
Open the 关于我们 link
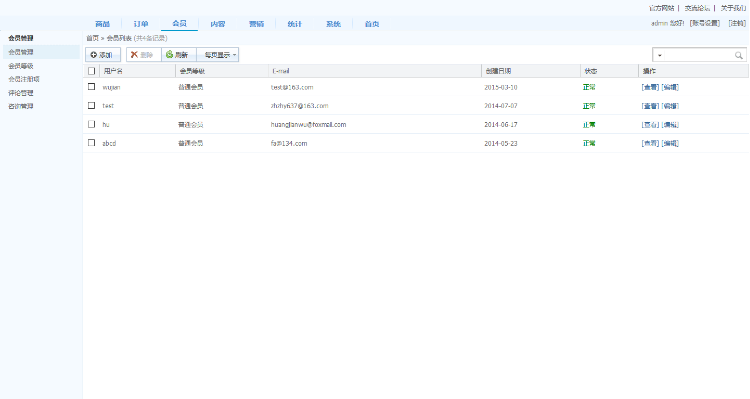(x=733, y=8)
